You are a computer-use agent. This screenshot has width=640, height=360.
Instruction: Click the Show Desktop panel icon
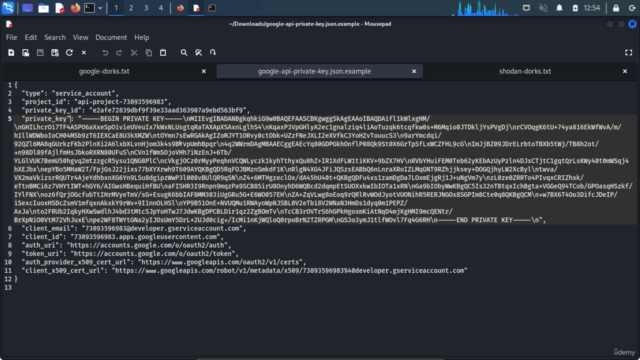27,8
